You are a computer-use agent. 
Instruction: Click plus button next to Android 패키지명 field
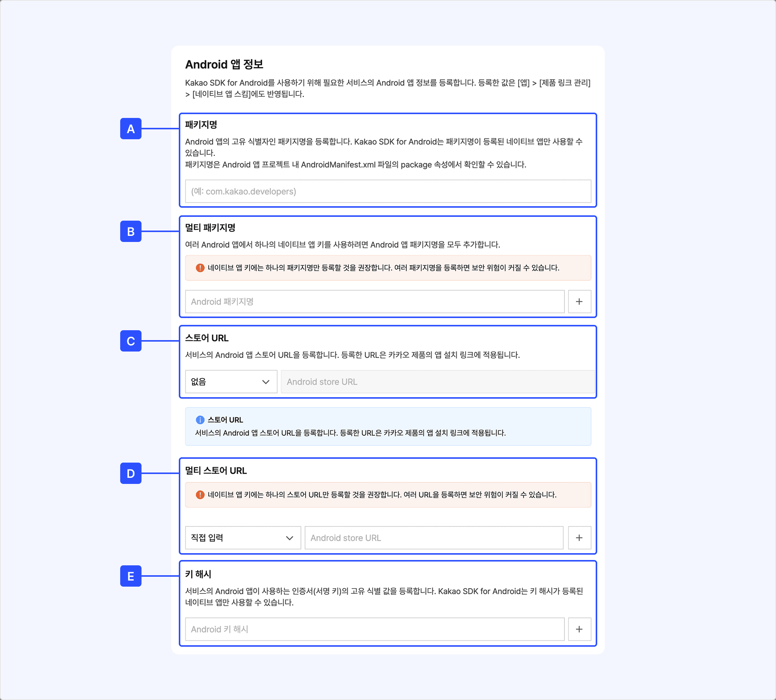[579, 302]
